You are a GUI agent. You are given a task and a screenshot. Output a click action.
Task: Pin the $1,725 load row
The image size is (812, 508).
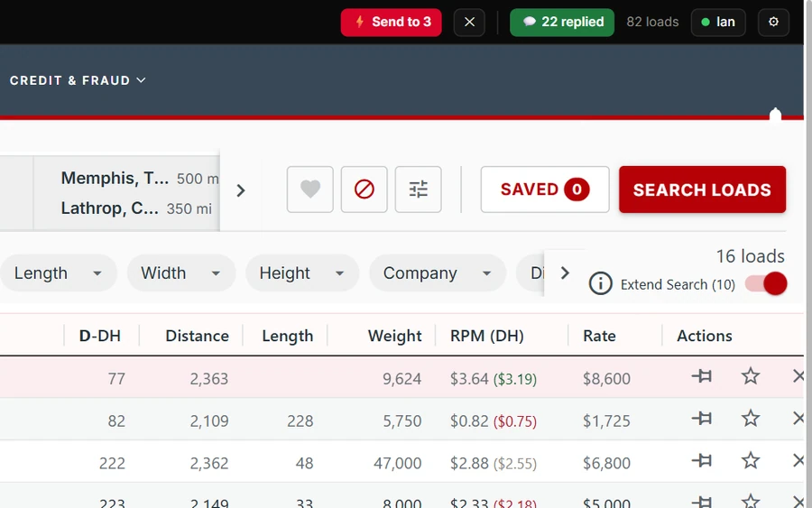[702, 419]
